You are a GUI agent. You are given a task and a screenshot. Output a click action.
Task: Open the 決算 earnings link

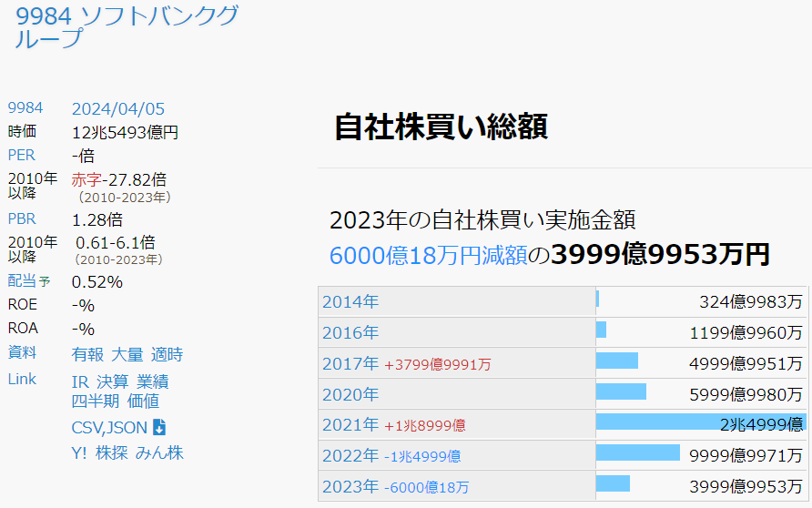(x=112, y=381)
